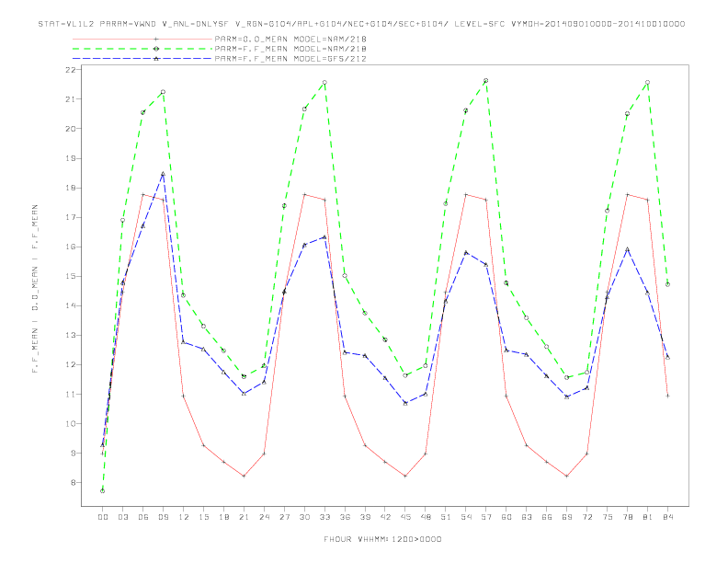Click x-axis forecast hour label 72
728x563 pixels.
coord(586,517)
